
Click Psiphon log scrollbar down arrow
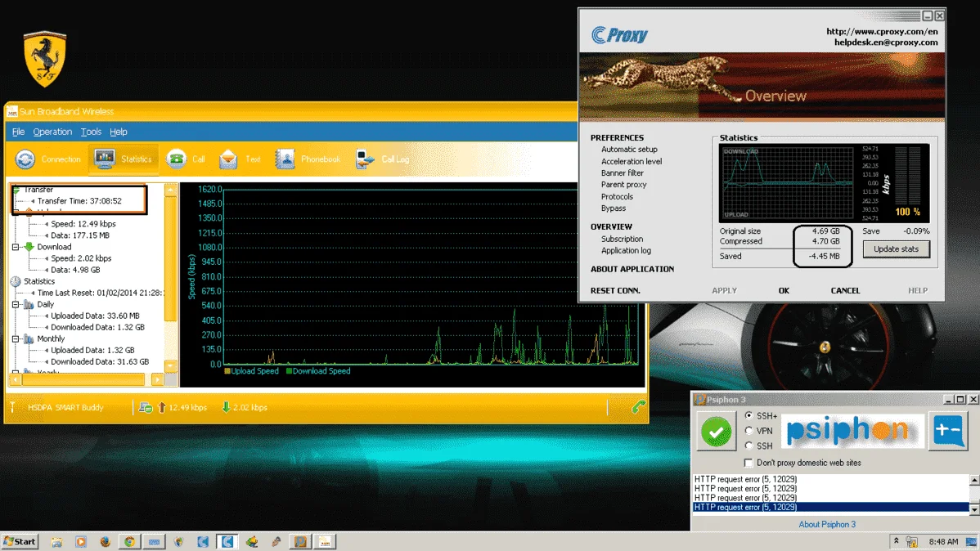coord(974,509)
